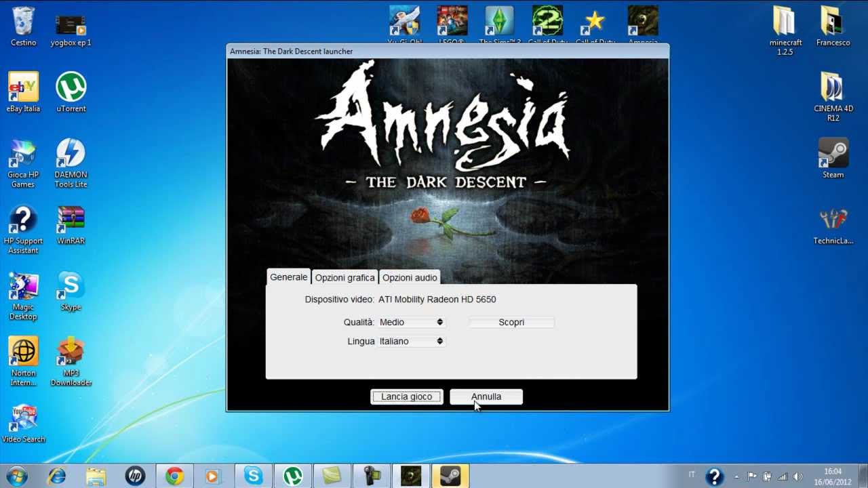Click the Annulla button
The image size is (868, 488).
click(x=486, y=396)
